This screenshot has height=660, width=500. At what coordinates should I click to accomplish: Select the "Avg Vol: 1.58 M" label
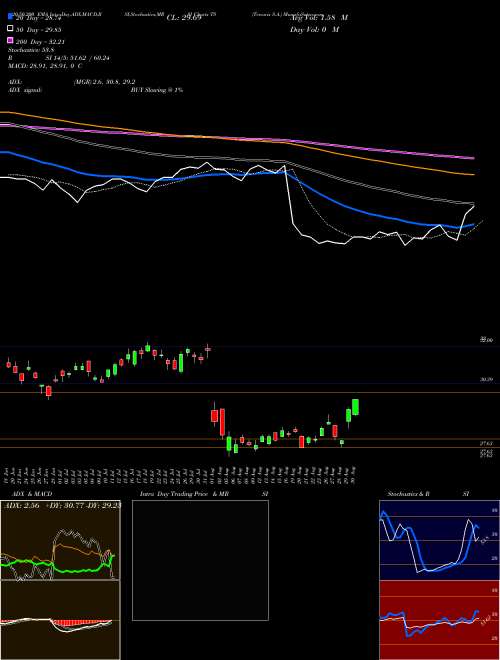318,18
